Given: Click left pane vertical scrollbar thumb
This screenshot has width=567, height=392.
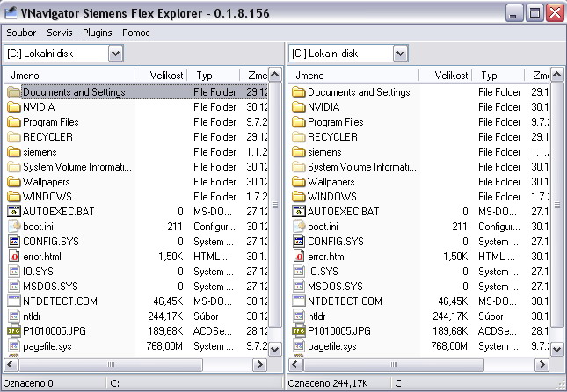Looking at the screenshot, I should (x=275, y=205).
